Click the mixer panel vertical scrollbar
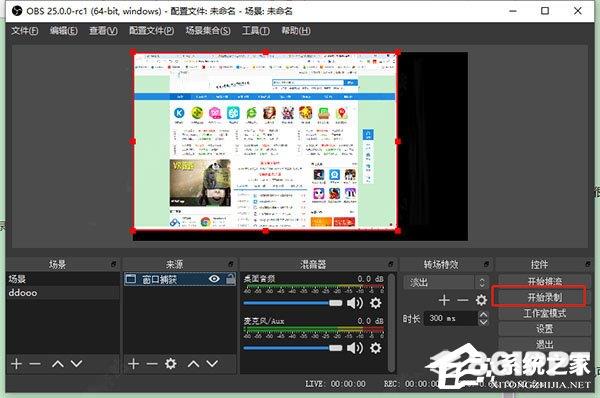This screenshot has width=600, height=398. (x=391, y=322)
